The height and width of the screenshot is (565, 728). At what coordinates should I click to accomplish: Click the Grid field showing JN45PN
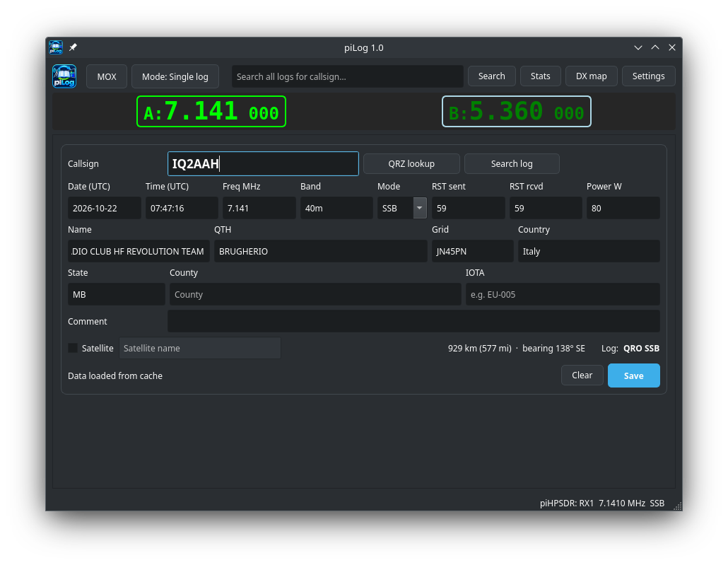473,251
